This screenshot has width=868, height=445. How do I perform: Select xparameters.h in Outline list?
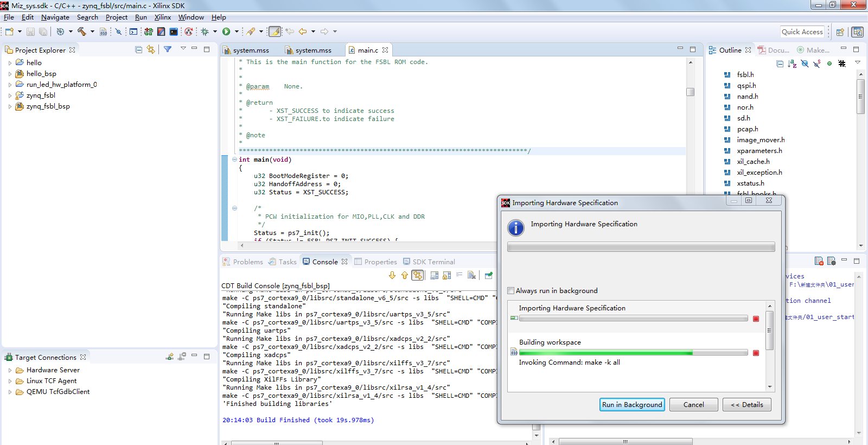(759, 151)
